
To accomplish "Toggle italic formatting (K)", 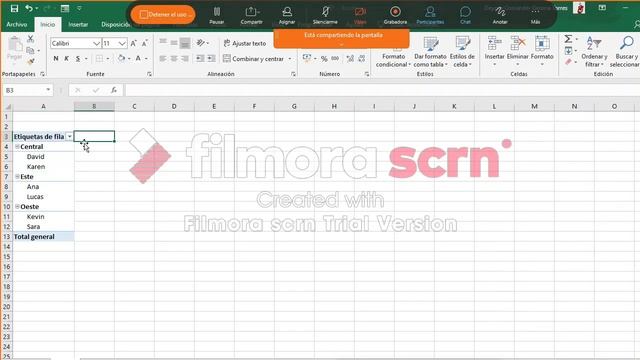I will (67, 59).
